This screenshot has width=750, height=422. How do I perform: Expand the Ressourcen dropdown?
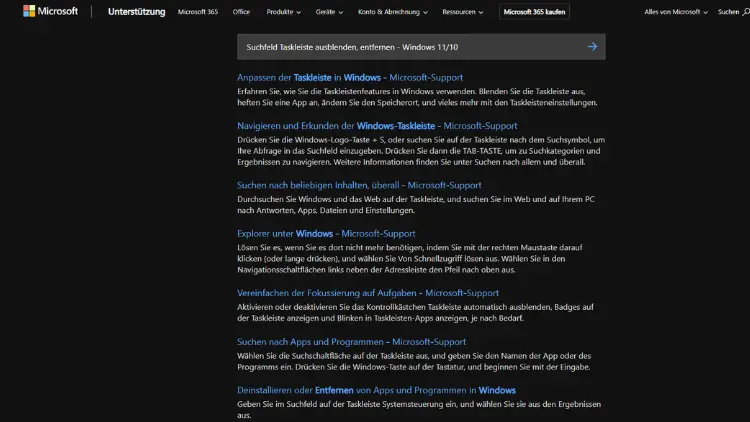click(x=463, y=12)
